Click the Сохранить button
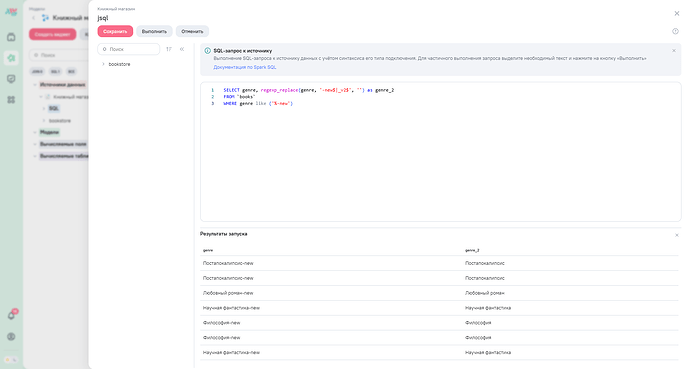 tap(115, 31)
